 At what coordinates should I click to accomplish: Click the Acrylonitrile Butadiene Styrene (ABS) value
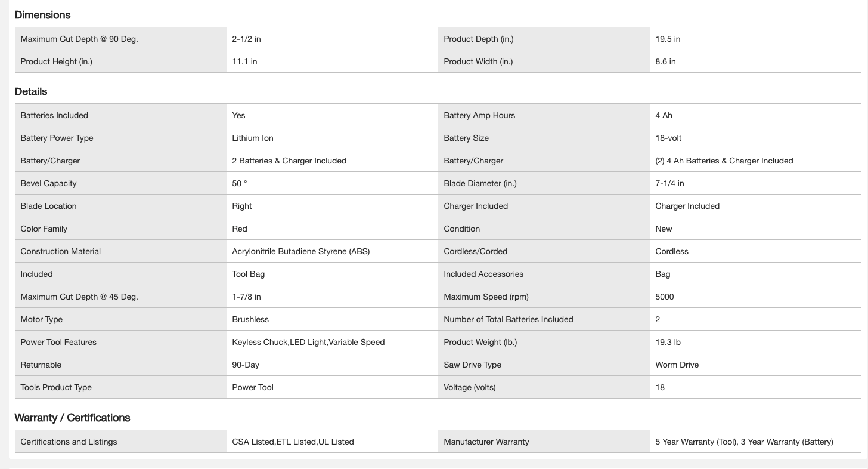[x=300, y=251]
